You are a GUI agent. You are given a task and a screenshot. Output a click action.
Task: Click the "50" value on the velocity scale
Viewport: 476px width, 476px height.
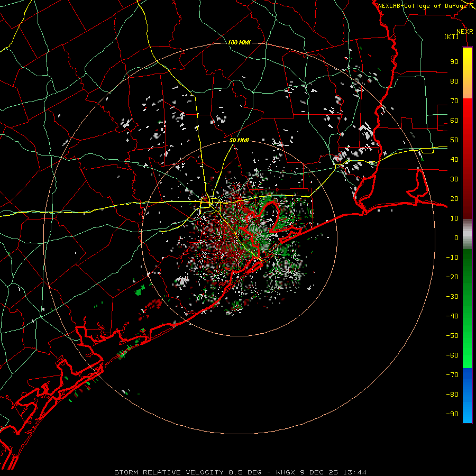454,140
